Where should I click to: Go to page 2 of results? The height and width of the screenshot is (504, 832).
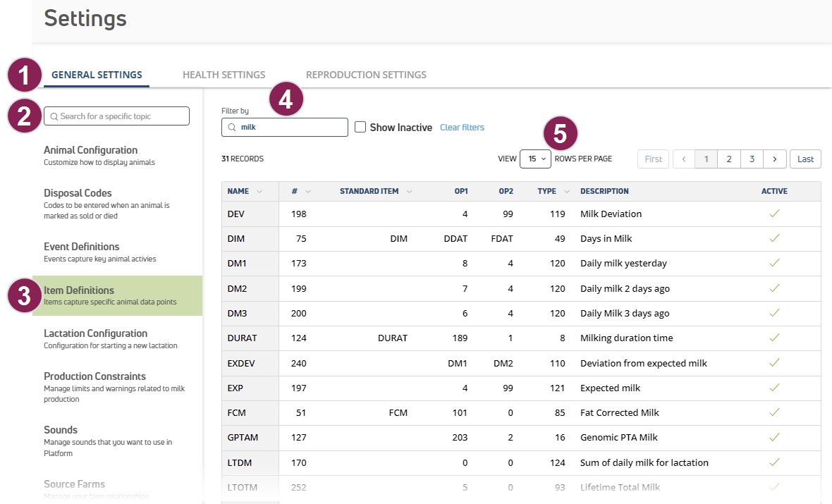[x=729, y=159]
